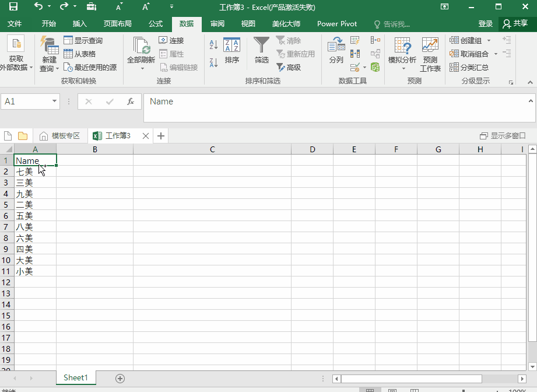Click the Remove Duplicates icon
This screenshot has width=537, height=392.
[x=355, y=54]
